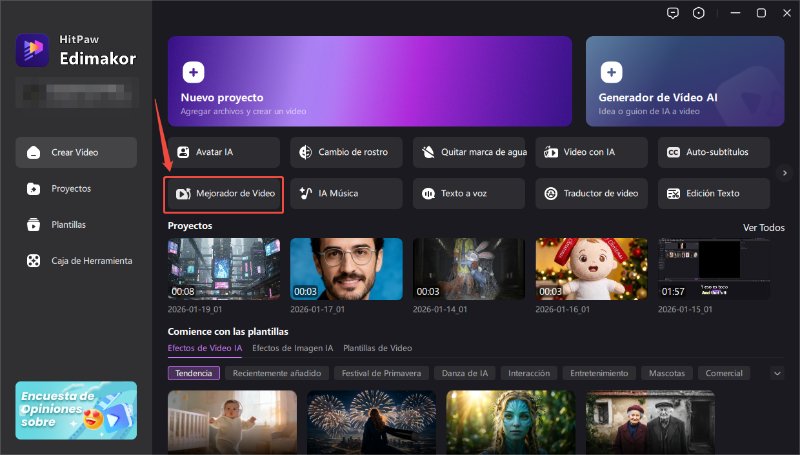Click the Ver Todos link
This screenshot has height=455, width=800.
[x=764, y=228]
